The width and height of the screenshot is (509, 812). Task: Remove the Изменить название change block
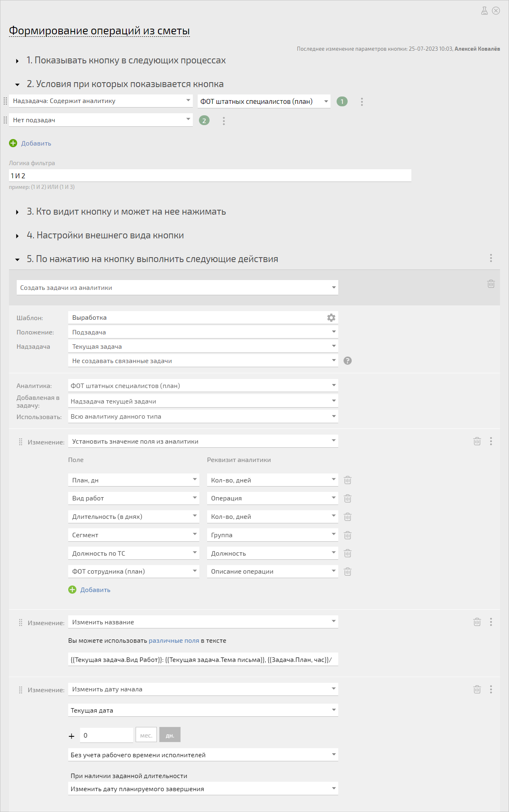click(477, 622)
